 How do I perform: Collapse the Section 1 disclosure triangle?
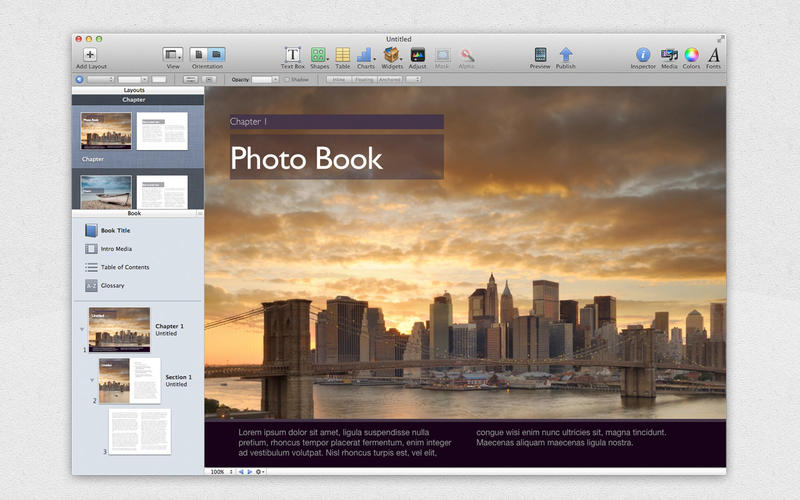[92, 380]
